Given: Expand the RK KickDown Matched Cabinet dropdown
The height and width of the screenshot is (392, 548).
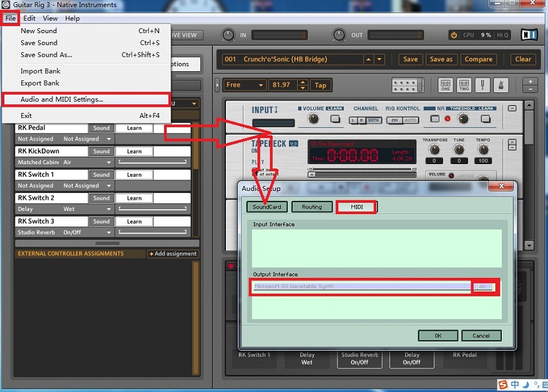Looking at the screenshot, I should pyautogui.click(x=109, y=162).
